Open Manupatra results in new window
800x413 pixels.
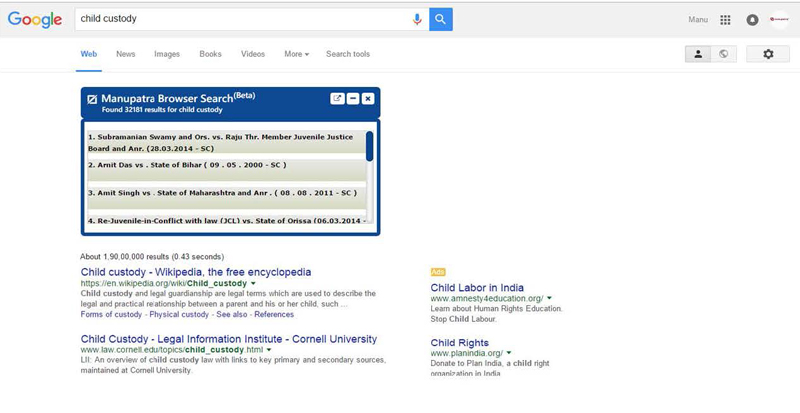pos(337,99)
